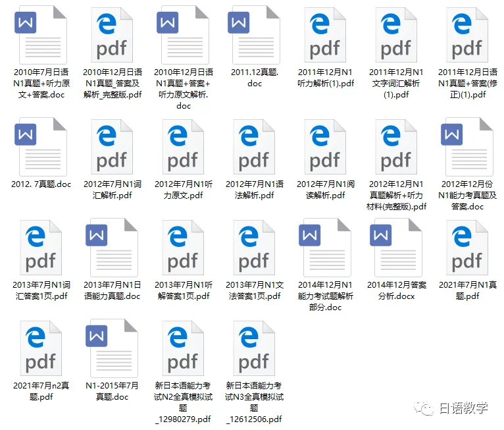
Task: Select the 2012年12月份N1能力考真题及答案.doc icon
Action: [467, 147]
